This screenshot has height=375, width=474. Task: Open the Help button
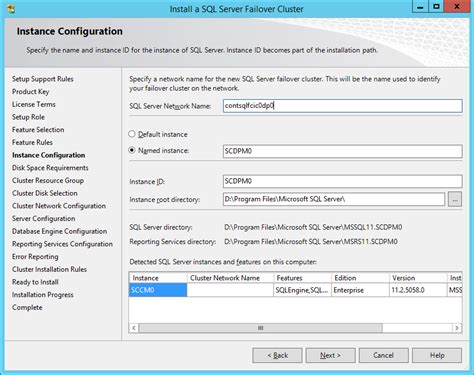coord(437,355)
